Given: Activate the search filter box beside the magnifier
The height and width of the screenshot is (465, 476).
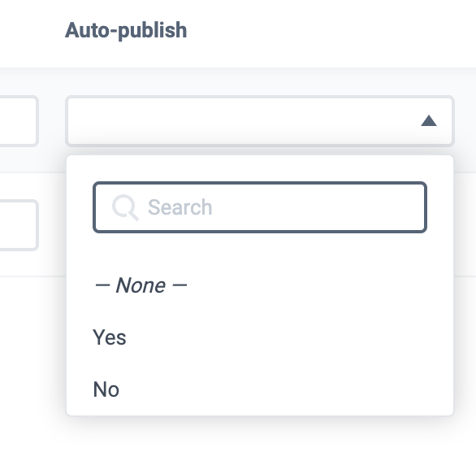Looking at the screenshot, I should (260, 207).
